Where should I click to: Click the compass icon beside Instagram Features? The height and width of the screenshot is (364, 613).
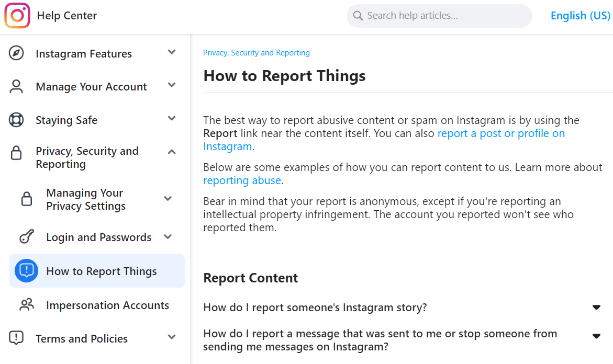pos(16,53)
